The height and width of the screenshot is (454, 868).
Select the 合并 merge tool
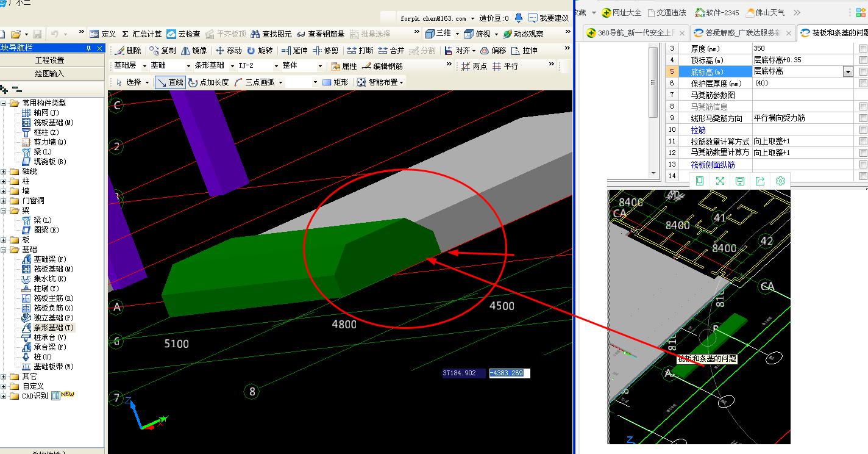point(391,51)
